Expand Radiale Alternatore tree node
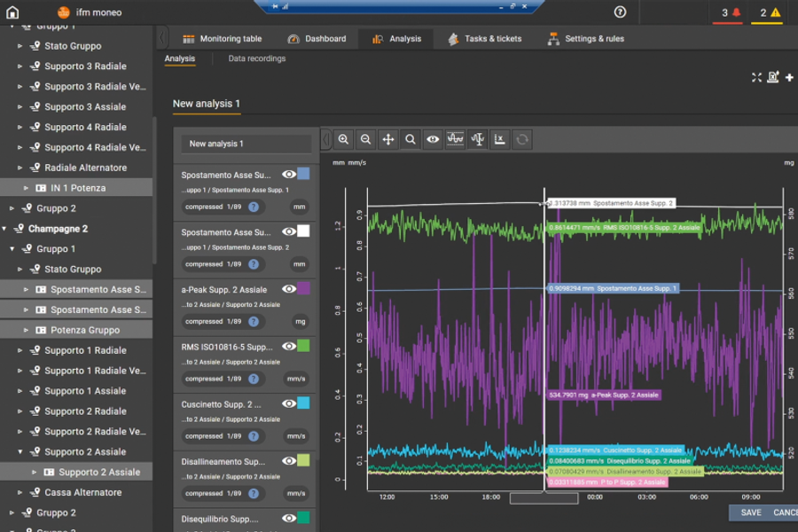 tap(20, 168)
